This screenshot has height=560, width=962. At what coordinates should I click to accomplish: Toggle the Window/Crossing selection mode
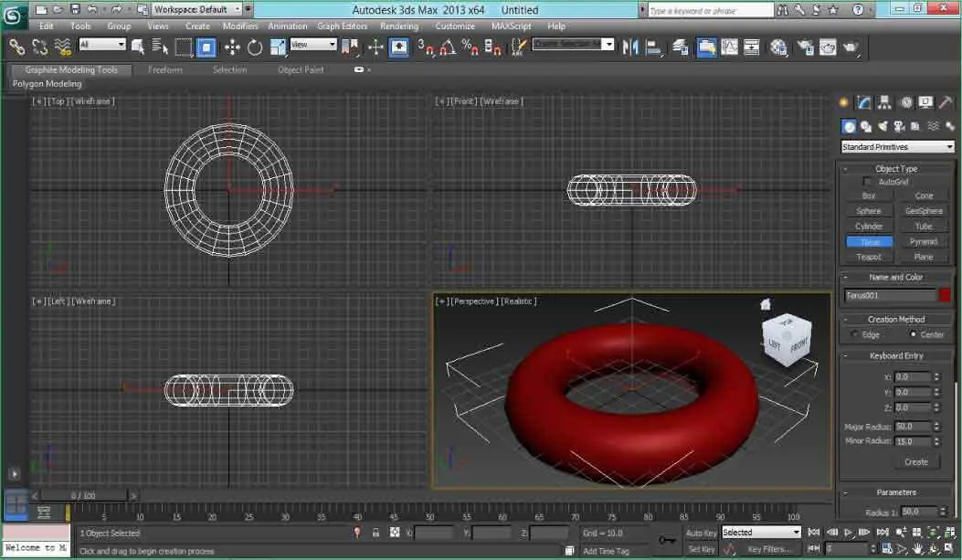tap(206, 47)
